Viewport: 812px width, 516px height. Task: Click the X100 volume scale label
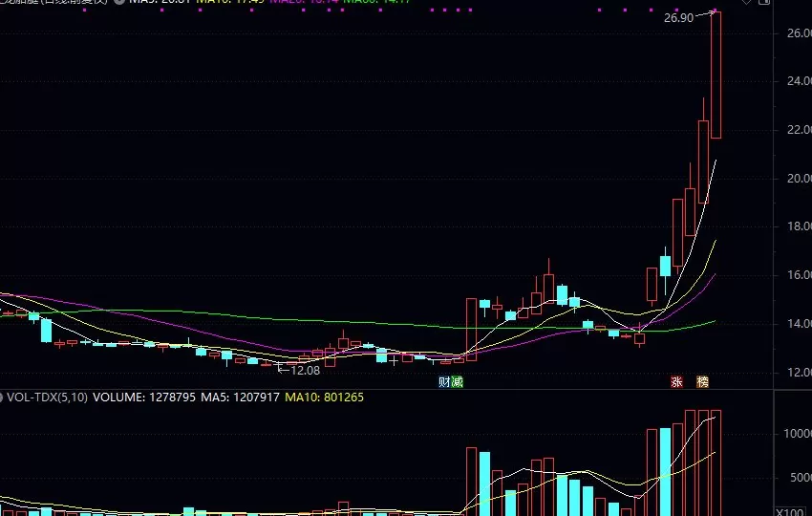click(792, 510)
